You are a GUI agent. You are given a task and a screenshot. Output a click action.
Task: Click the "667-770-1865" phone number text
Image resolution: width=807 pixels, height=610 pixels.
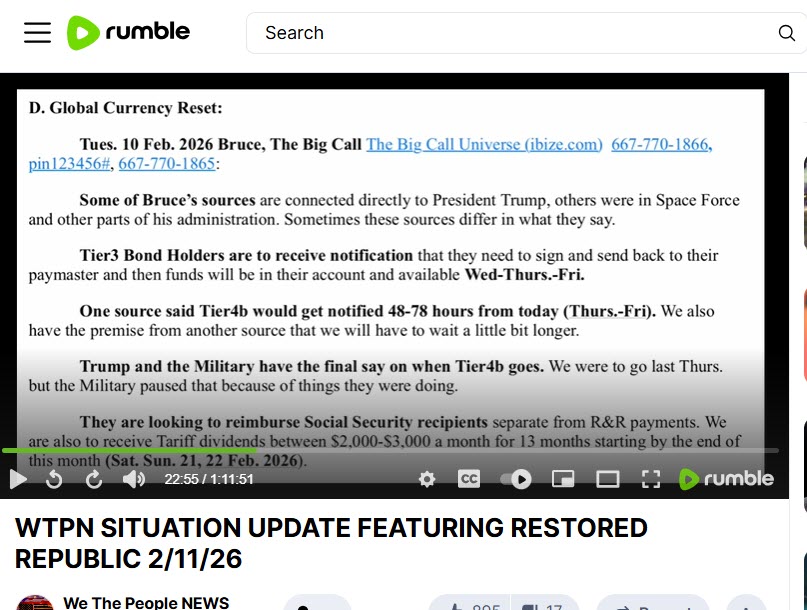167,164
